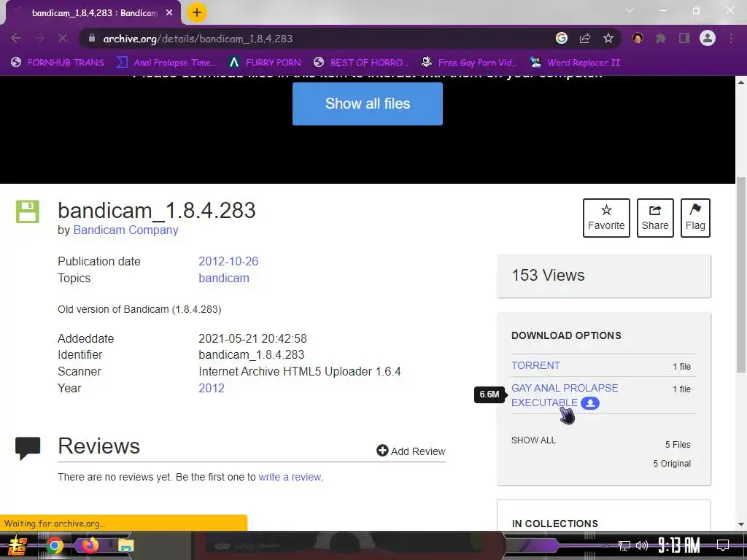This screenshot has height=560, width=747.
Task: Click the 153 Views counter
Action: (x=548, y=275)
